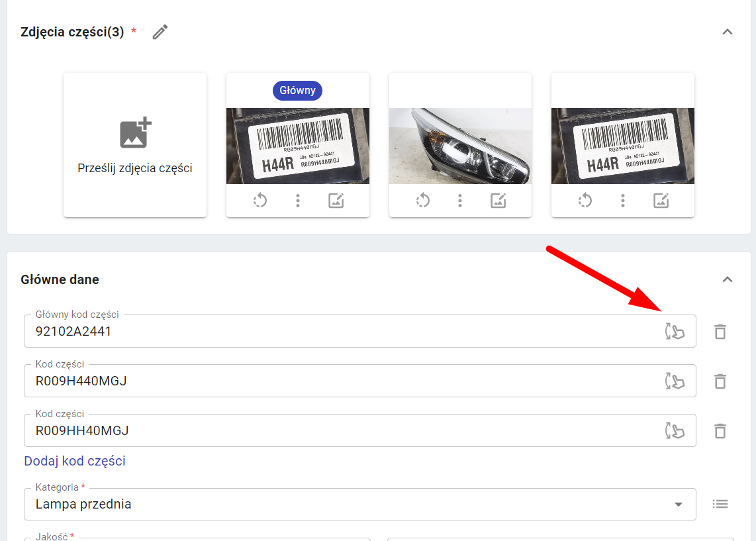Open the Kategoria dropdown Lampa przednia
This screenshot has height=541, width=756.
[x=359, y=505]
